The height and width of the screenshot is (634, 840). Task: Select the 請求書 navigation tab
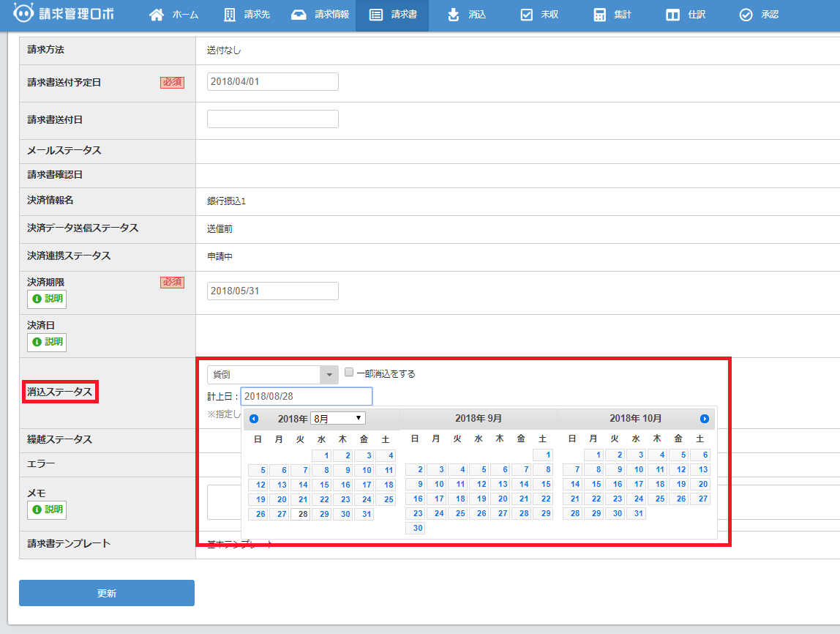click(393, 15)
